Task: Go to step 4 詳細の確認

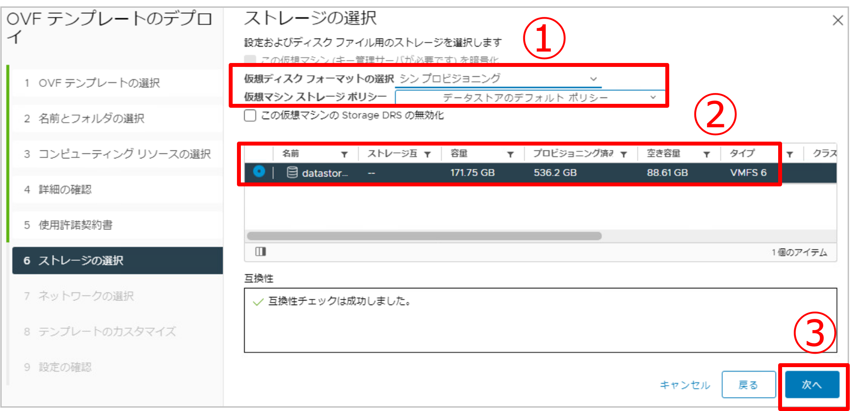Action: pyautogui.click(x=117, y=189)
